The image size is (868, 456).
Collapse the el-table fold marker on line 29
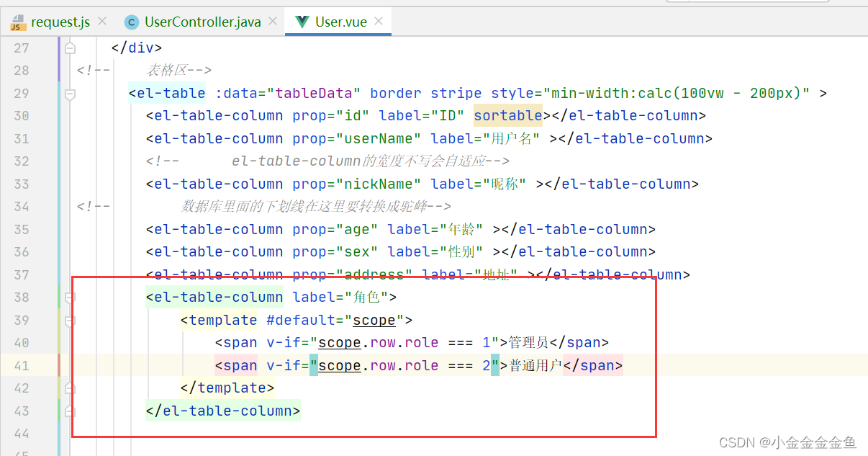[70, 94]
